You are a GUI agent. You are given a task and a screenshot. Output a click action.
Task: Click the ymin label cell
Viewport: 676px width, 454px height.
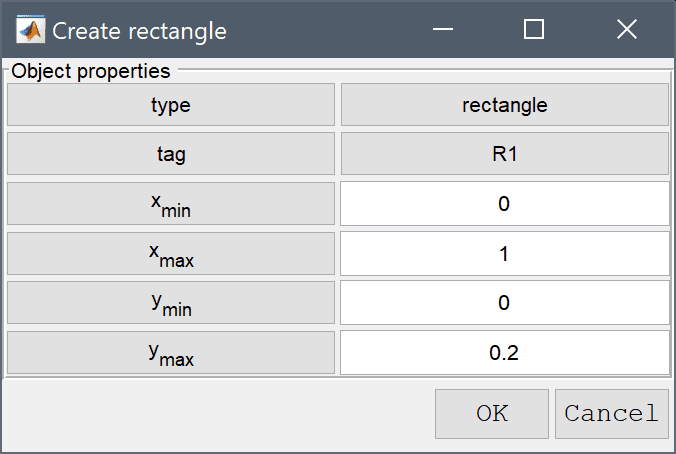pos(171,303)
